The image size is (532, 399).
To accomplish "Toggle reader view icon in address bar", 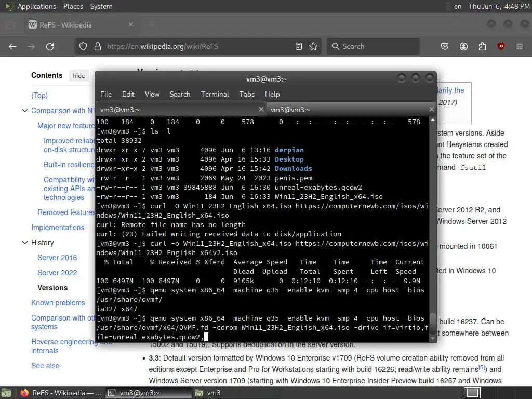I will pos(299,46).
